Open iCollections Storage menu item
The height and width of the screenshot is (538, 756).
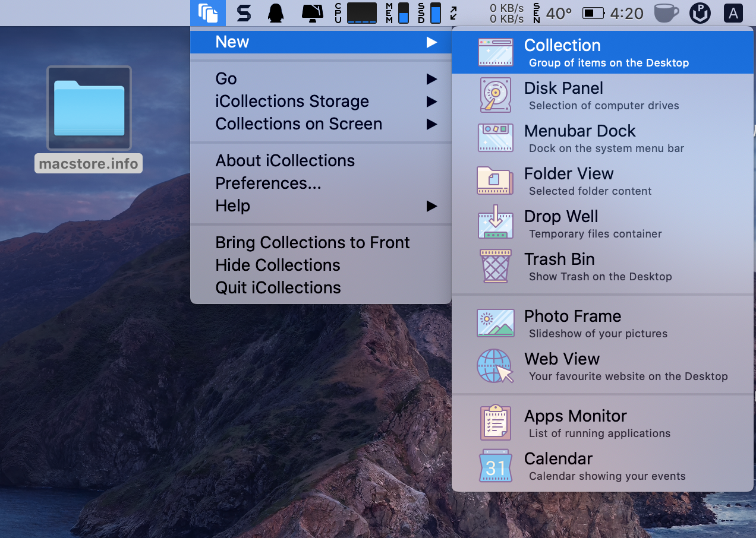tap(321, 102)
